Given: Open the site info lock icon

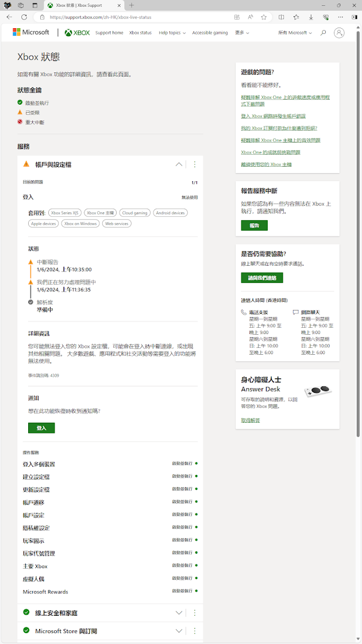Looking at the screenshot, I should point(42,17).
